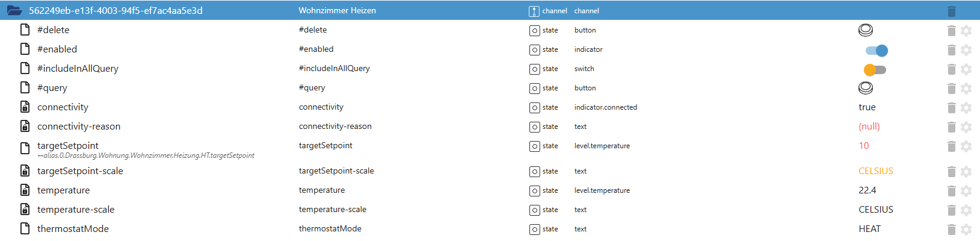Viewport: 980px width, 241px height.
Task: Delete the thermostatMode state
Action: click(951, 229)
